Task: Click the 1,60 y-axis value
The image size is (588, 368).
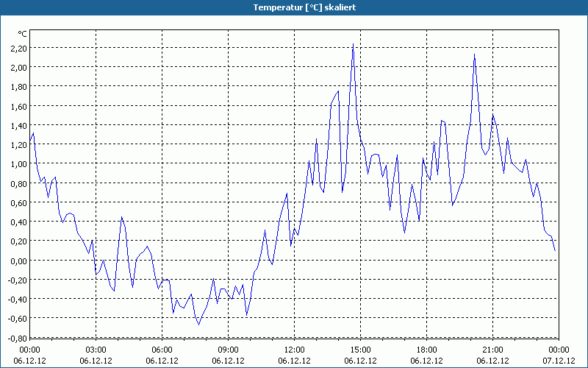Action: pos(20,106)
